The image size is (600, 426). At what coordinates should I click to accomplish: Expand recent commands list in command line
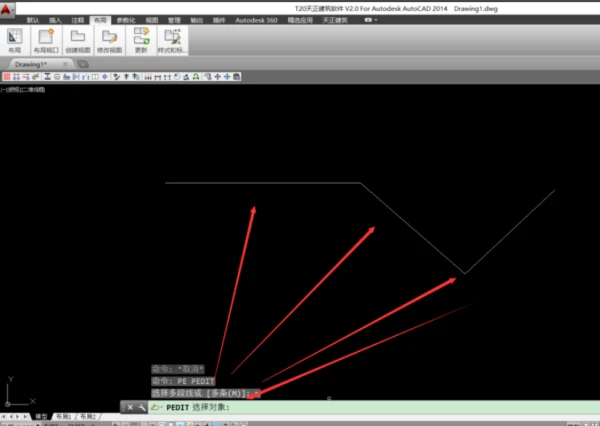pos(156,407)
